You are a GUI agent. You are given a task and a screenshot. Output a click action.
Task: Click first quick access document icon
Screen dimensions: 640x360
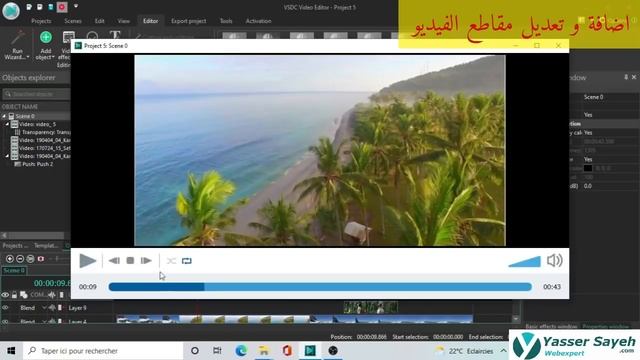[29, 7]
